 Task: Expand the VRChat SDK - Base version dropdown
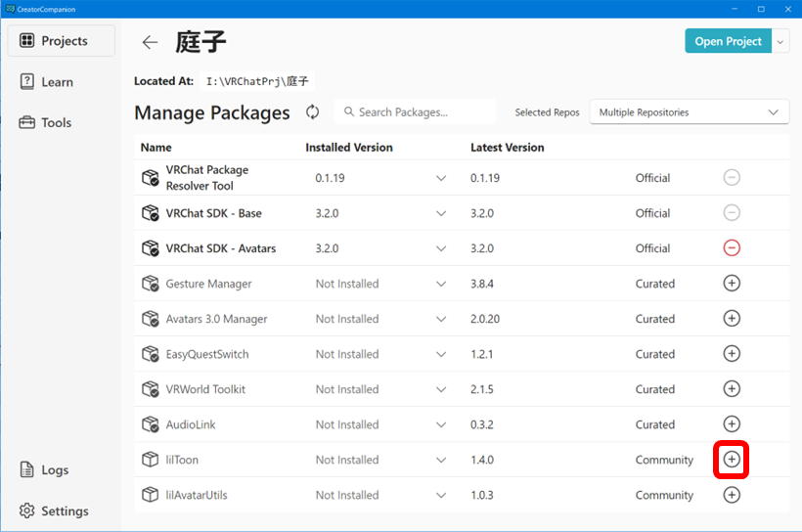tap(441, 213)
